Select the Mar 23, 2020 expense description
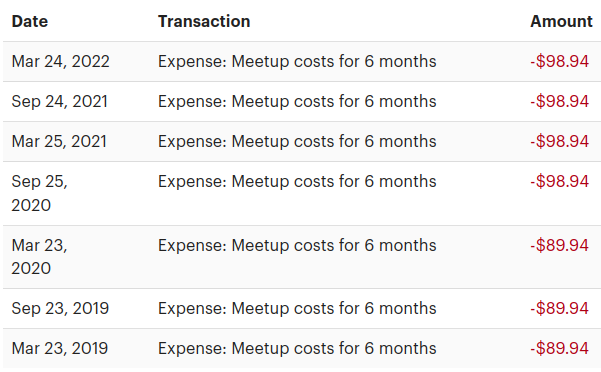 point(297,245)
